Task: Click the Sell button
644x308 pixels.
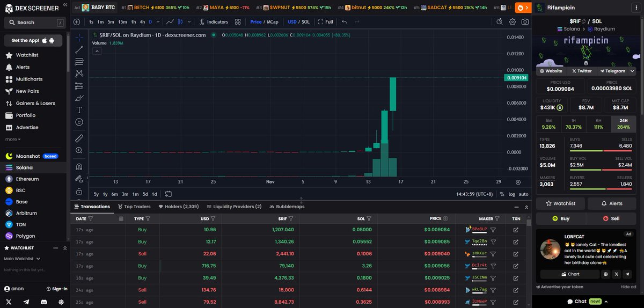Action: pos(611,218)
